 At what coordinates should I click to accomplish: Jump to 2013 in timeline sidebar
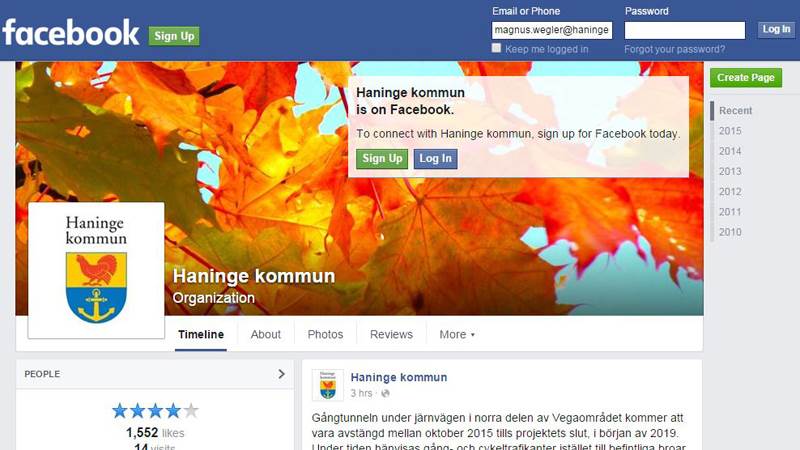tap(730, 171)
